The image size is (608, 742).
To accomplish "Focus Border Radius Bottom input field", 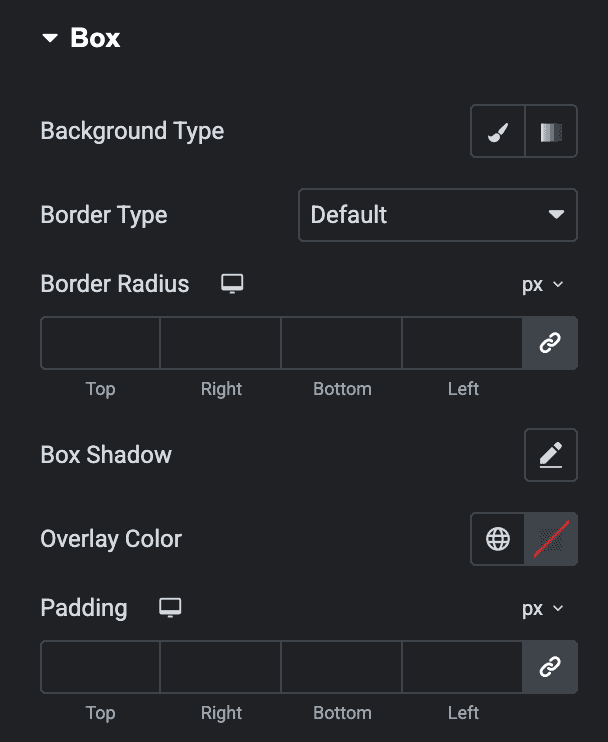I will 342,343.
